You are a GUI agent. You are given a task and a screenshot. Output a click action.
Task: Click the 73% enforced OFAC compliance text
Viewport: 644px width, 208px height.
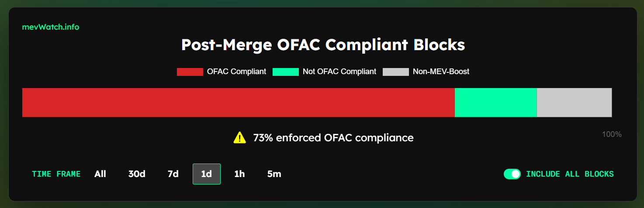coord(333,138)
